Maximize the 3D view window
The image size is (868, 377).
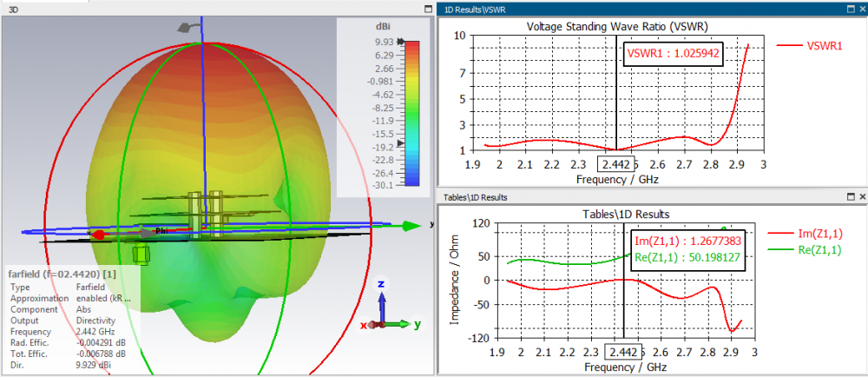click(x=427, y=10)
